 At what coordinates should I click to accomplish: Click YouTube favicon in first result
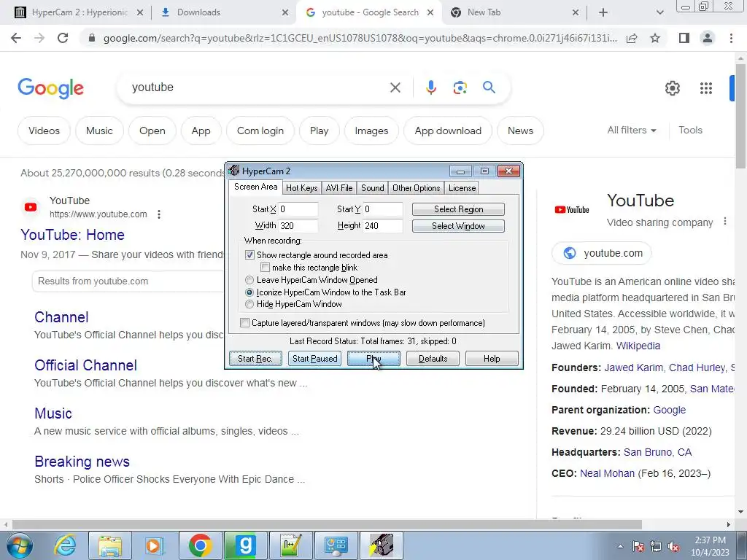(x=31, y=207)
